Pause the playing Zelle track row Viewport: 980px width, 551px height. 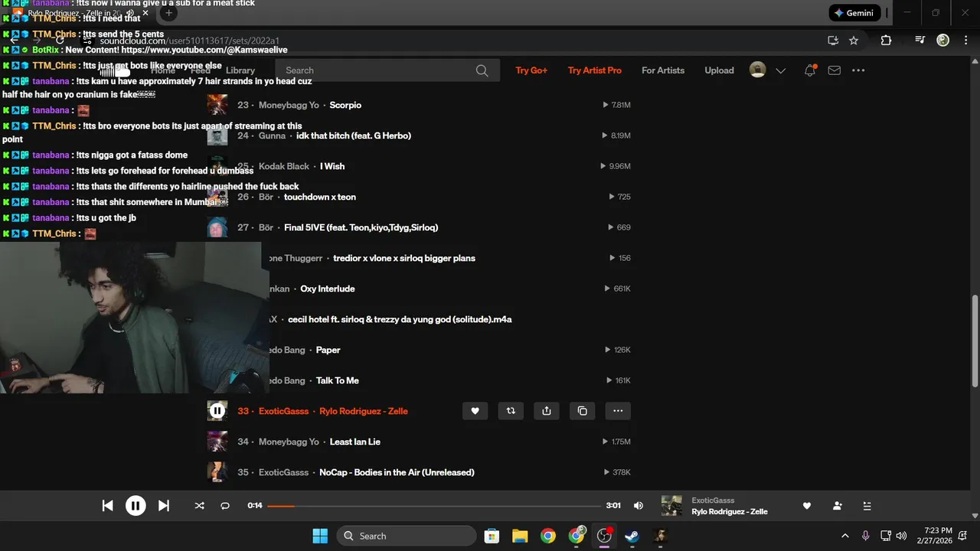217,411
